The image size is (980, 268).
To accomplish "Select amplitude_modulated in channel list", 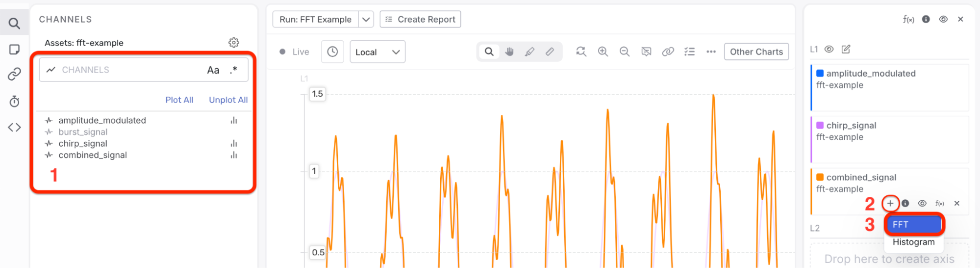I will 102,121.
